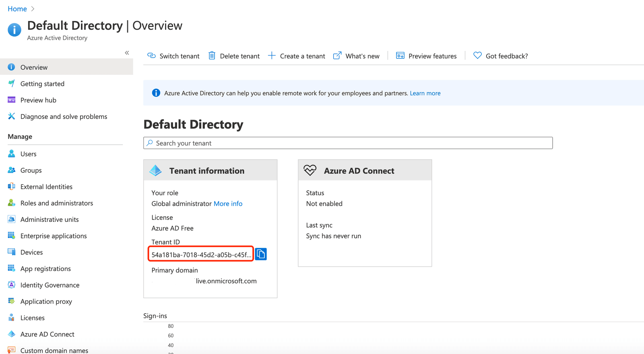This screenshot has width=644, height=354.
Task: Click the Sync has never run text
Action: [x=333, y=236]
